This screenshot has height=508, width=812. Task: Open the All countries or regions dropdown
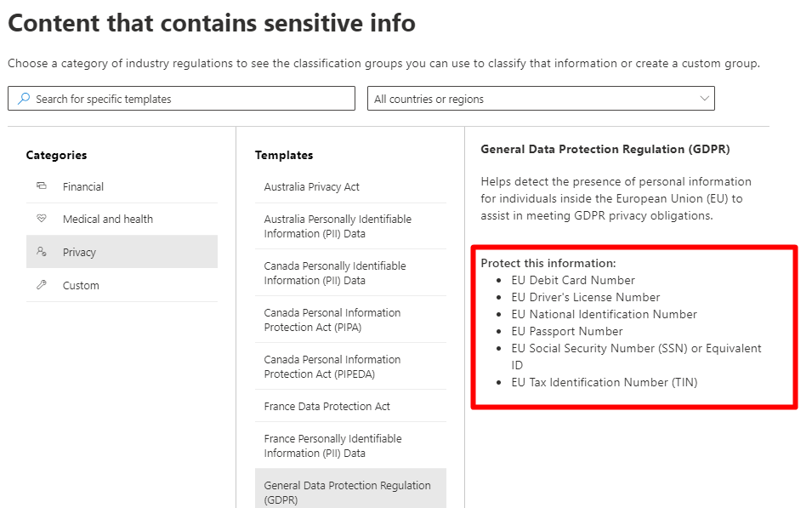pos(540,99)
